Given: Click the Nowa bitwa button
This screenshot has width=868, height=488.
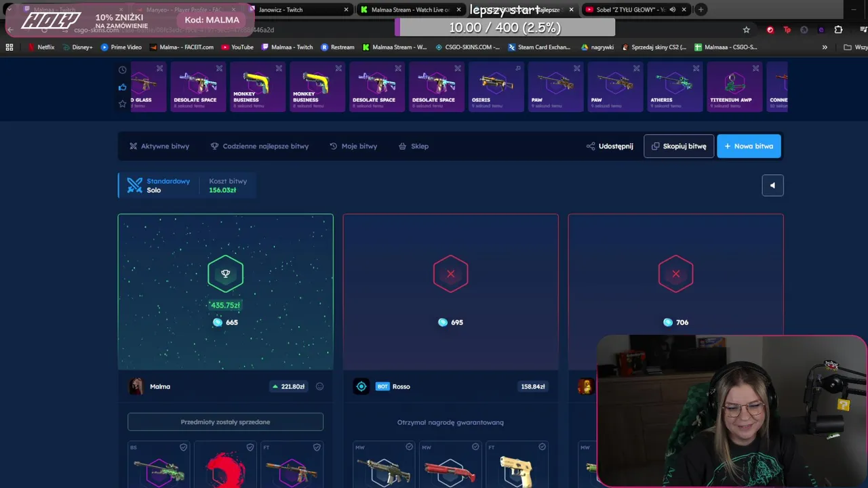Looking at the screenshot, I should coord(749,146).
